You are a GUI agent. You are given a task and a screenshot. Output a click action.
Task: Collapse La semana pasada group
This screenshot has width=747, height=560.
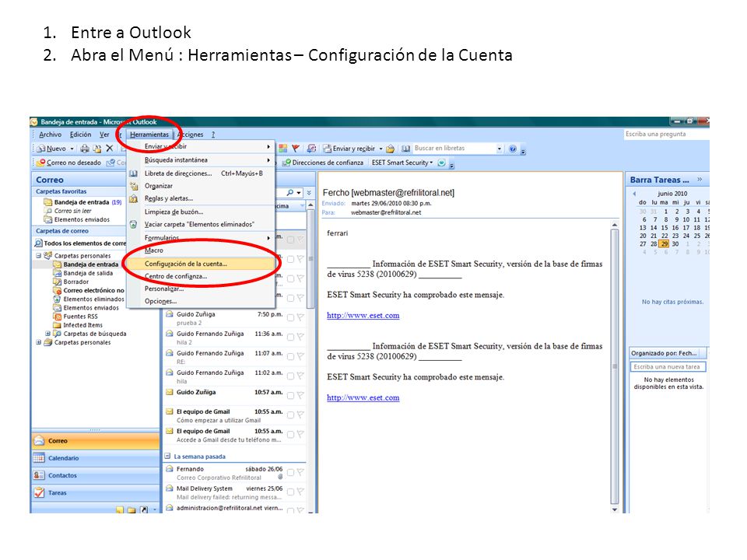[x=168, y=457]
